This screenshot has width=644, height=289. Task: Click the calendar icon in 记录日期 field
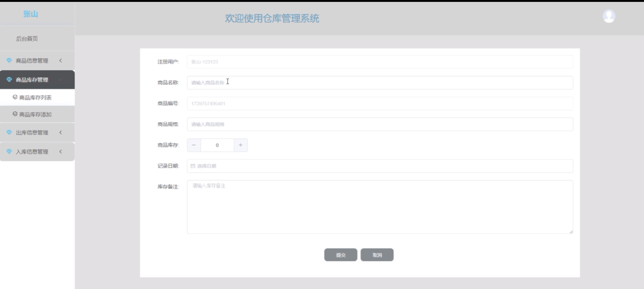click(x=193, y=166)
